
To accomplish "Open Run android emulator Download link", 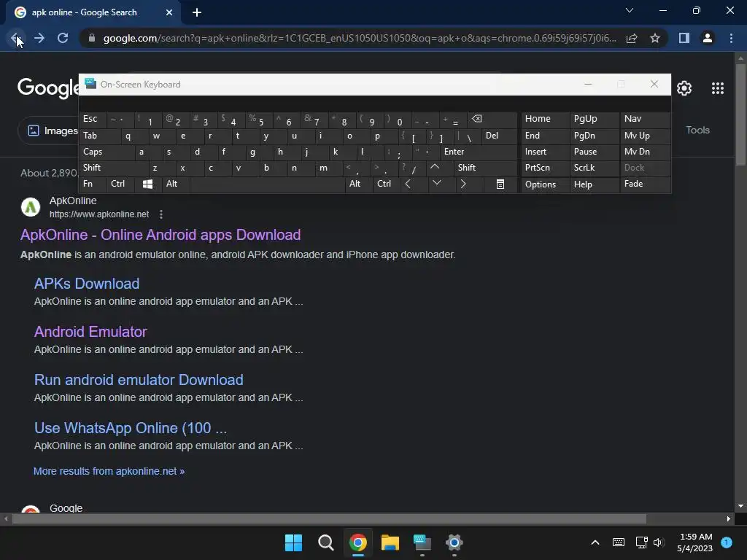I will (x=139, y=379).
